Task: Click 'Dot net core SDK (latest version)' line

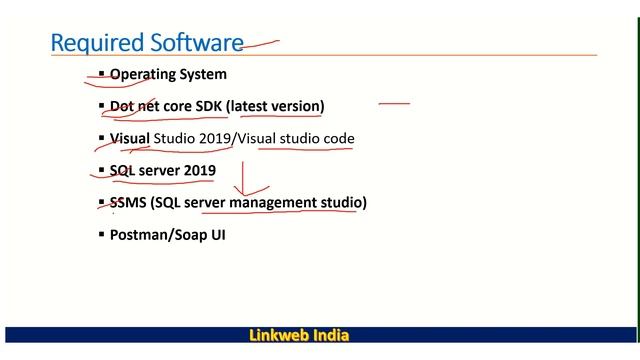Action: (217, 107)
